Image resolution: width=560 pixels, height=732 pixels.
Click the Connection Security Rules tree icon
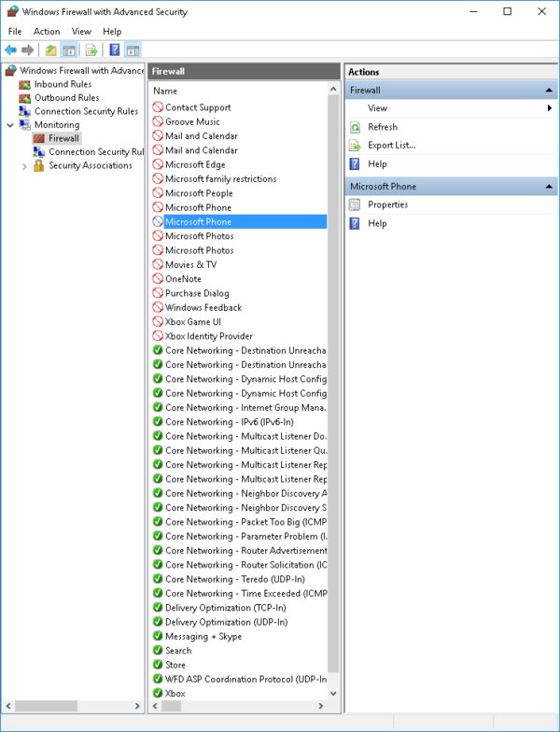24,112
